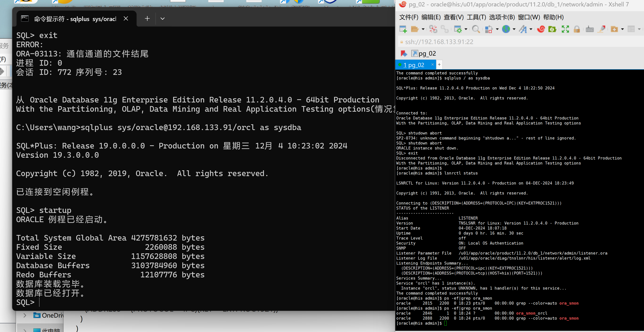This screenshot has width=644, height=332.
Task: Click the lock screen padlock icon
Action: pos(577,29)
